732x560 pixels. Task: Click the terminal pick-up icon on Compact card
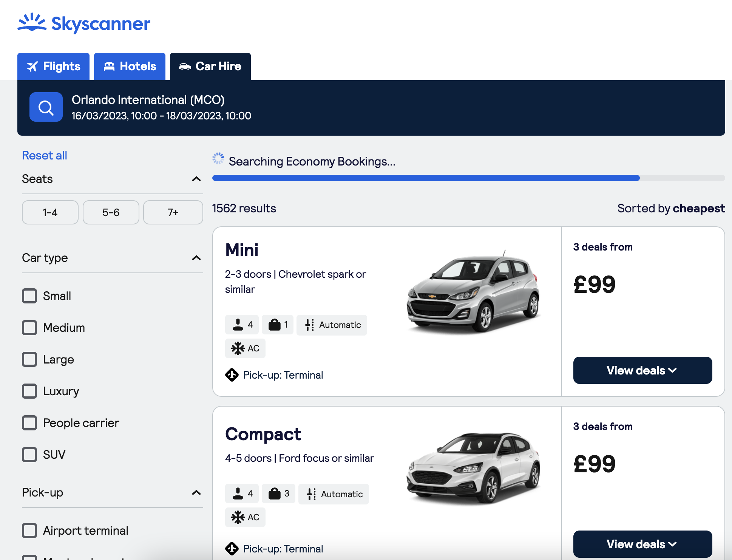click(x=232, y=549)
